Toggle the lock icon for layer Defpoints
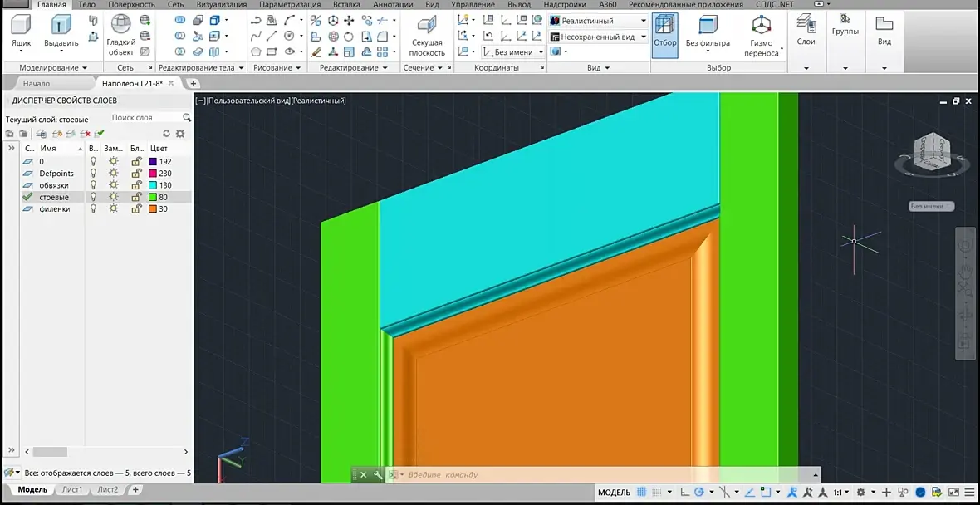 point(135,173)
